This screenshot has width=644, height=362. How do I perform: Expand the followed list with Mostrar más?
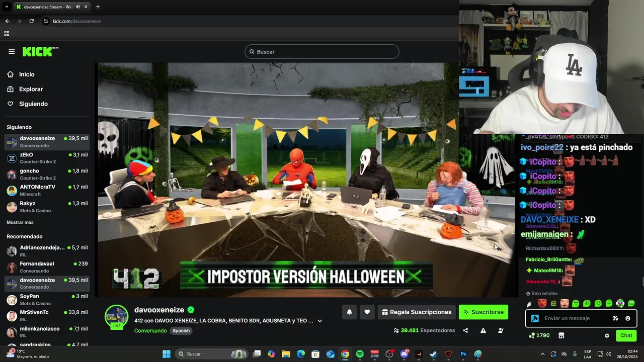[x=20, y=222]
